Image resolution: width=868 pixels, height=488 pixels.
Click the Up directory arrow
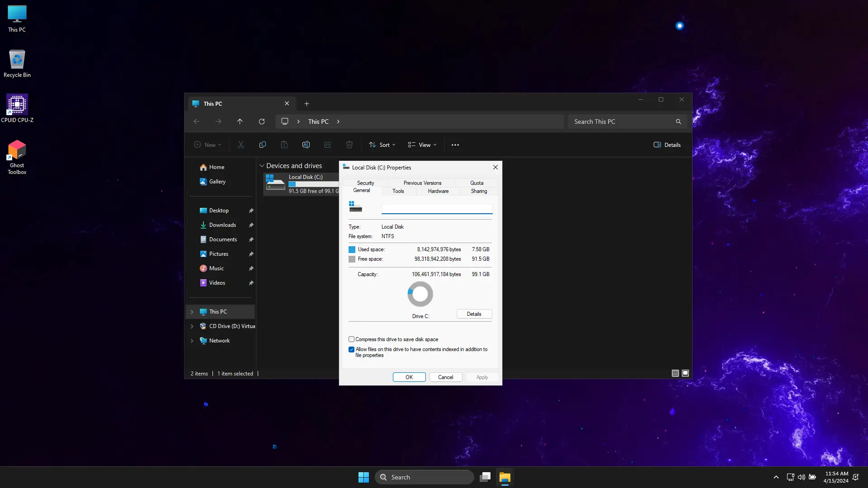240,122
